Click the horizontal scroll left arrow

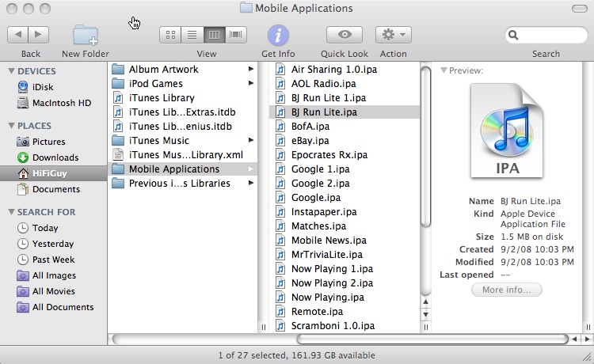(x=575, y=339)
